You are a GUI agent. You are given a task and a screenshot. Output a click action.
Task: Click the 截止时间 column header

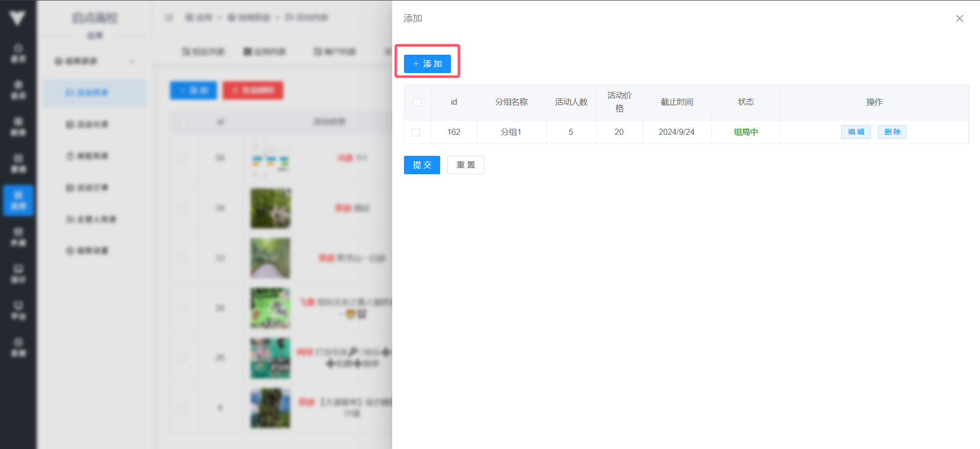click(677, 102)
